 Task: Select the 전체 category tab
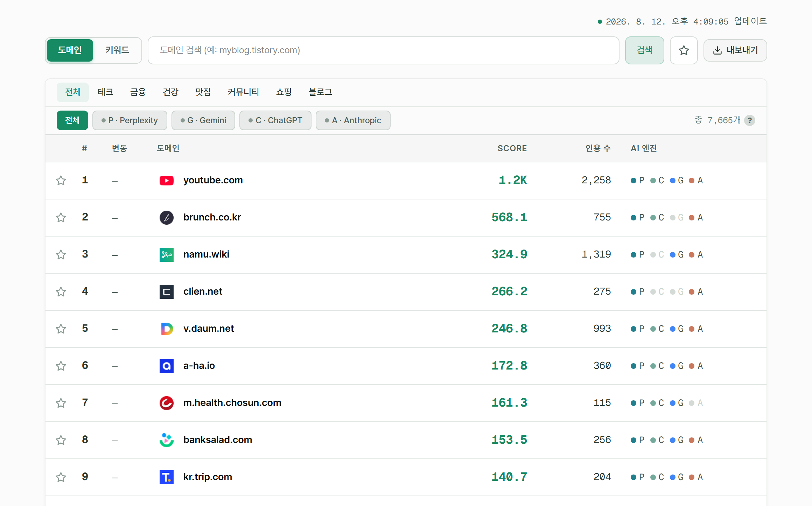(73, 92)
